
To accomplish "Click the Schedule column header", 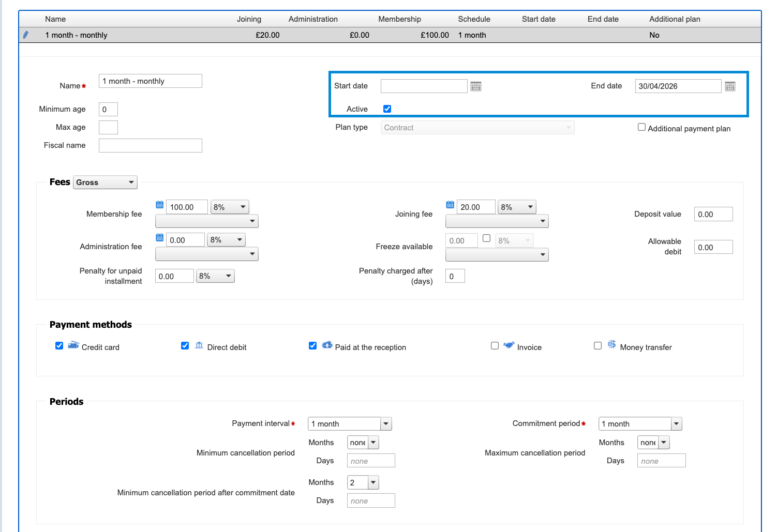I will pos(474,19).
